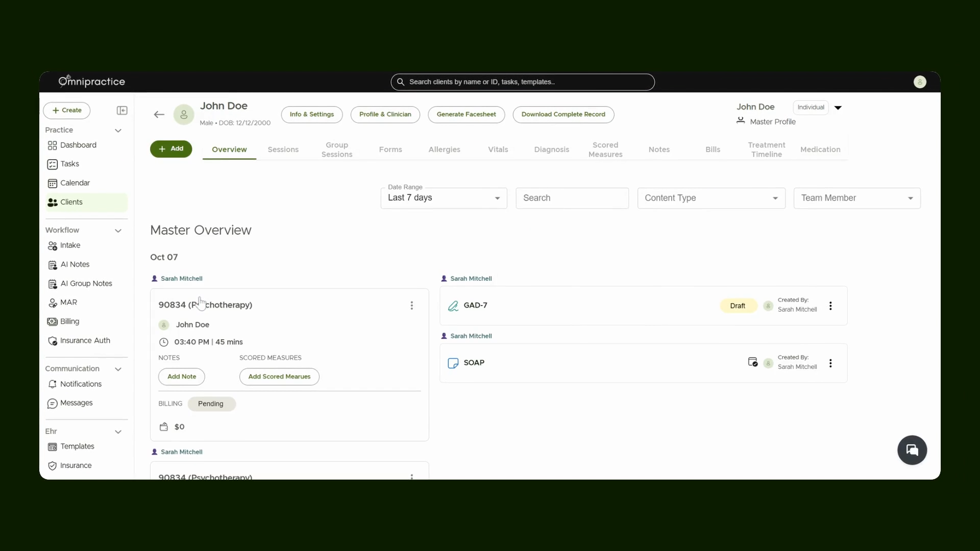980x551 pixels.
Task: Click the SOAP note signed-status icon
Action: tap(752, 362)
